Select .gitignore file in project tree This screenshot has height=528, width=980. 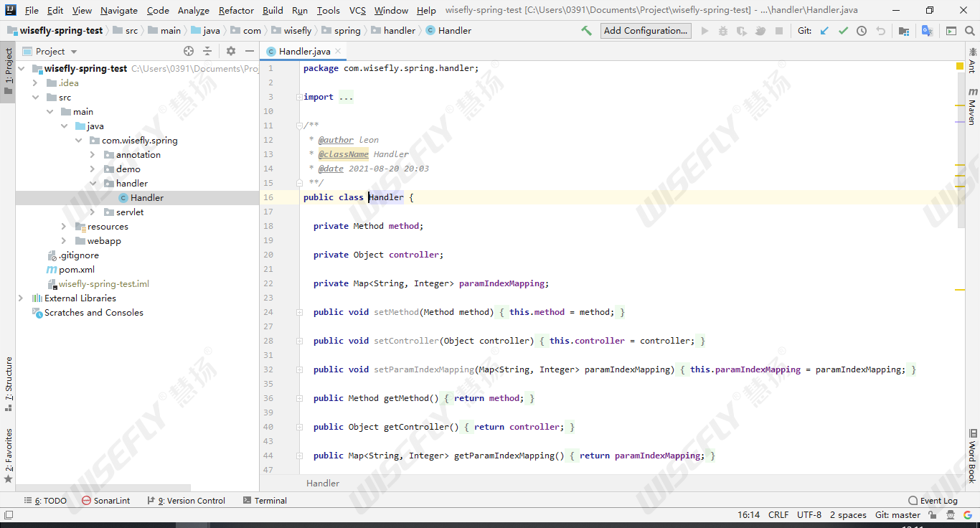coord(79,255)
